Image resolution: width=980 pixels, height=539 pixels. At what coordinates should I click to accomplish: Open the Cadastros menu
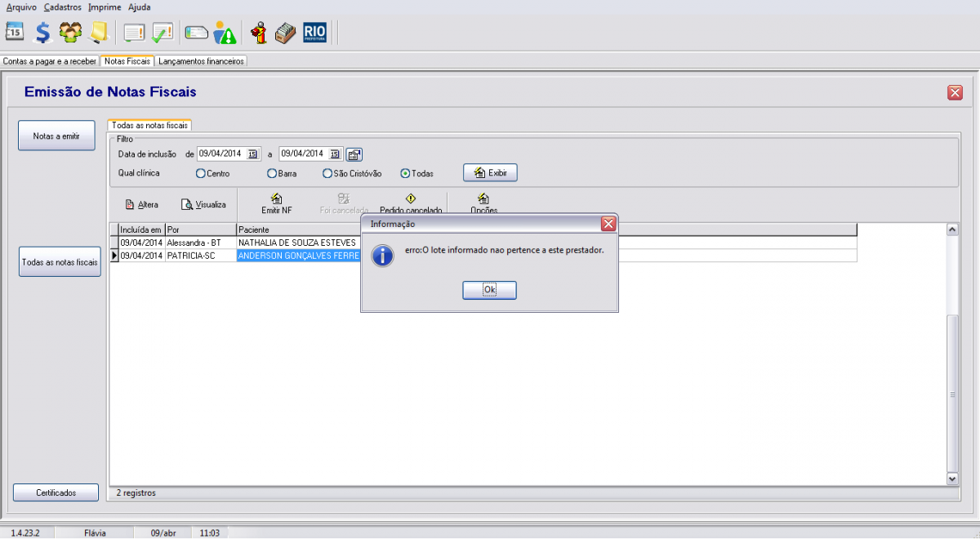(63, 7)
